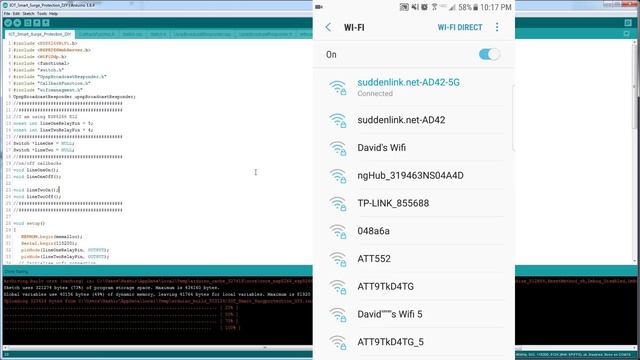This screenshot has width=640, height=360.
Task: Open Tools menu in Arduino IDE
Action: 42,14
